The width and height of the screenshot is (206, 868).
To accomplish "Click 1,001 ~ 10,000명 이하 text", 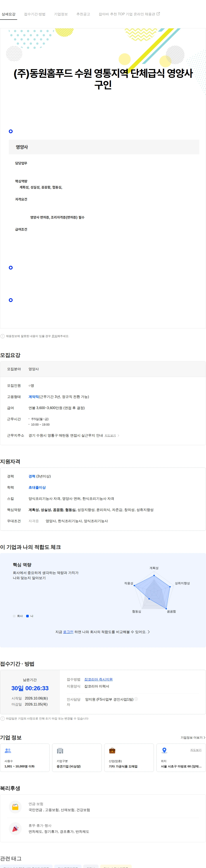I will (x=20, y=766).
